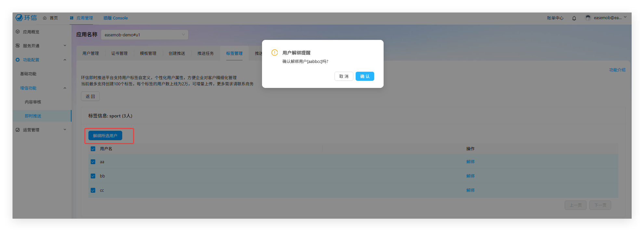Open the notification bell icon
Image resolution: width=644 pixels, height=231 pixels.
574,18
